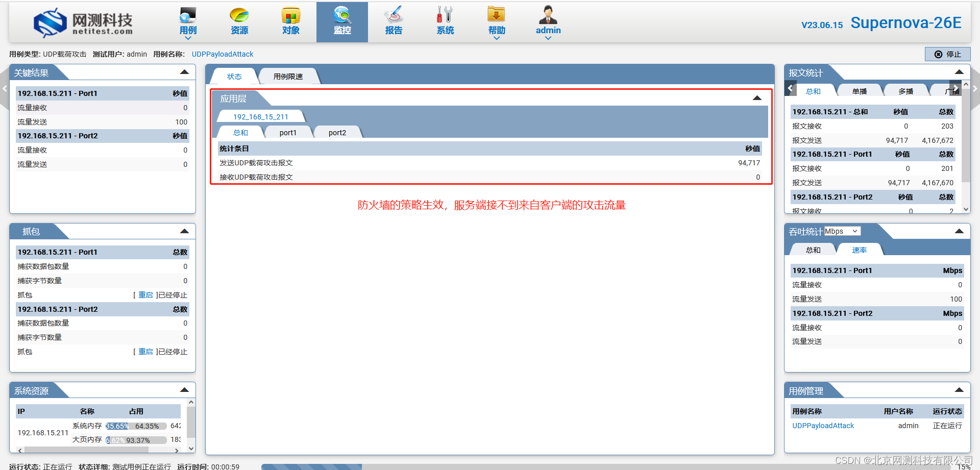The width and height of the screenshot is (980, 470).
Task: Open the 对象 (objects) icon
Action: pos(290,15)
